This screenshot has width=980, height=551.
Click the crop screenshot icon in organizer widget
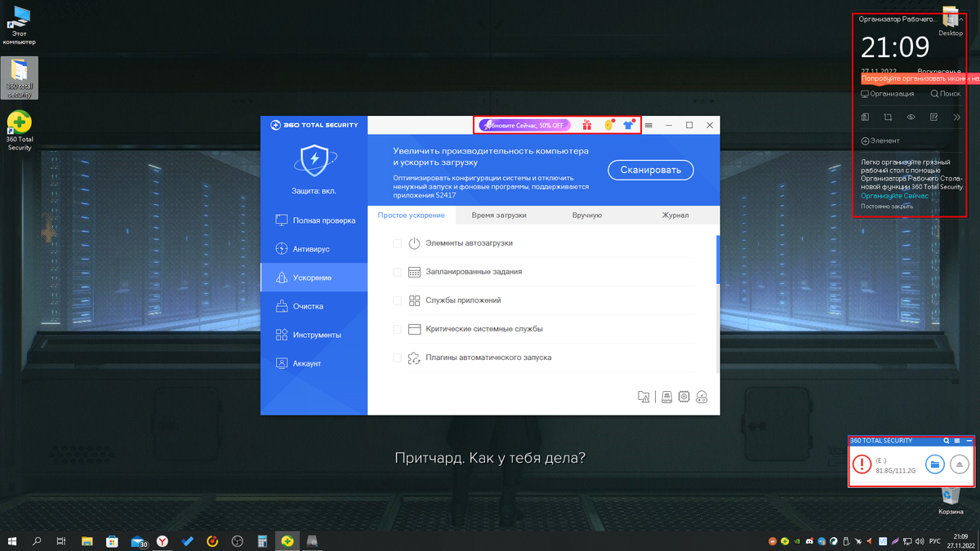(889, 118)
